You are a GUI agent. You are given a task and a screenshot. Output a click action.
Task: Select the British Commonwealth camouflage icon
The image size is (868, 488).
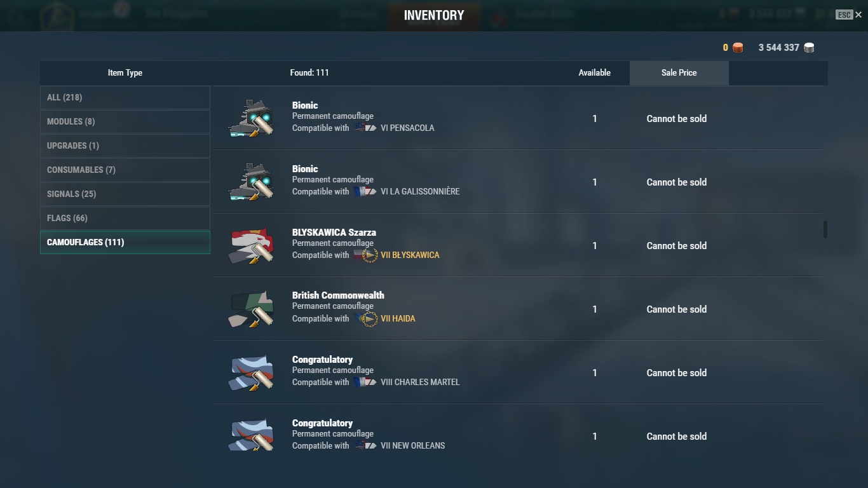pos(251,309)
